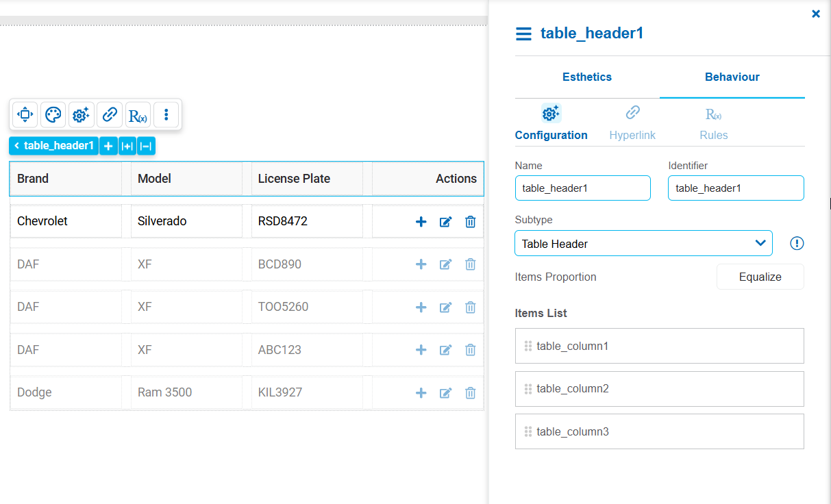Open configuration gear in floating toolbar

point(82,114)
